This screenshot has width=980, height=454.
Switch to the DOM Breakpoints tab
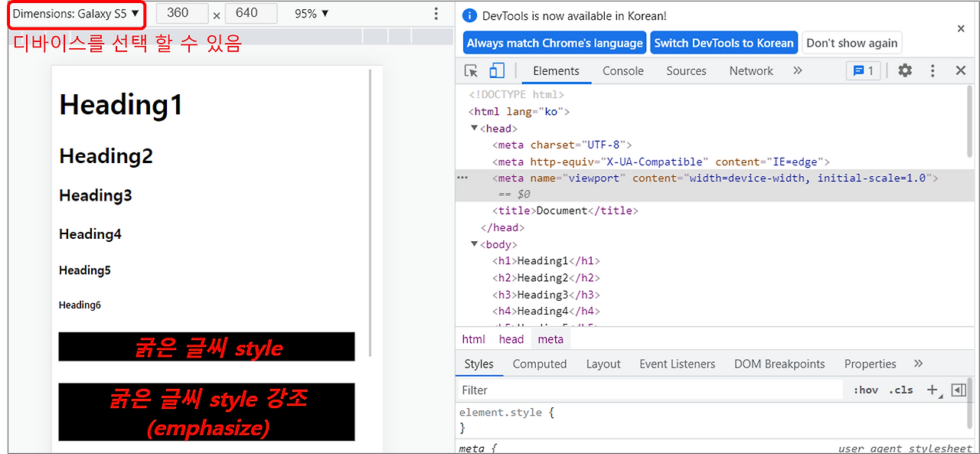pos(779,364)
